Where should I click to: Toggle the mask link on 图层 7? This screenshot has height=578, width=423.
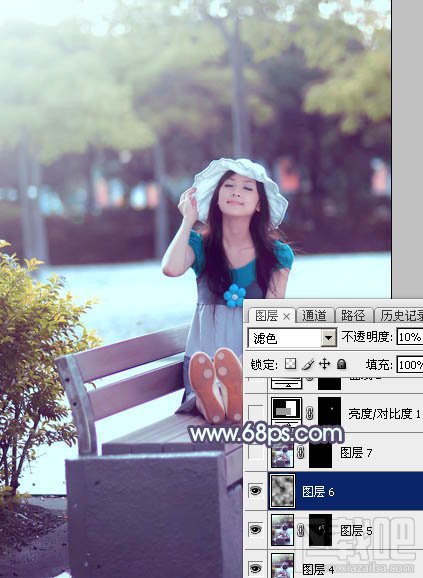[x=301, y=452]
